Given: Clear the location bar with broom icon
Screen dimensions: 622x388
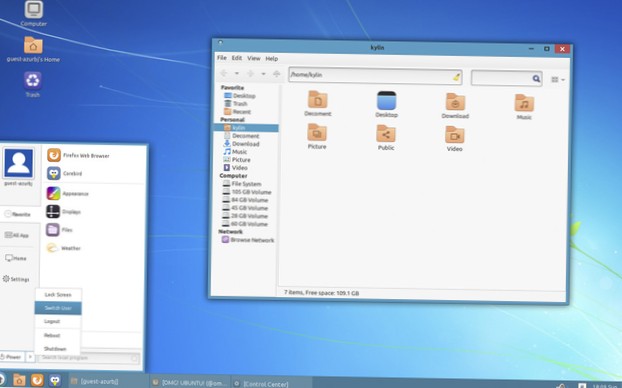Looking at the screenshot, I should pyautogui.click(x=457, y=77).
